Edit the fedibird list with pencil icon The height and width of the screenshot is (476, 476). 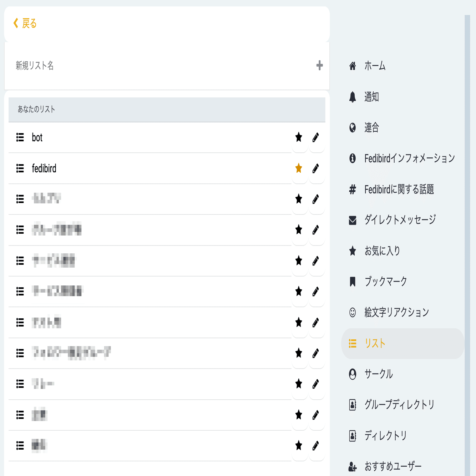(x=315, y=168)
